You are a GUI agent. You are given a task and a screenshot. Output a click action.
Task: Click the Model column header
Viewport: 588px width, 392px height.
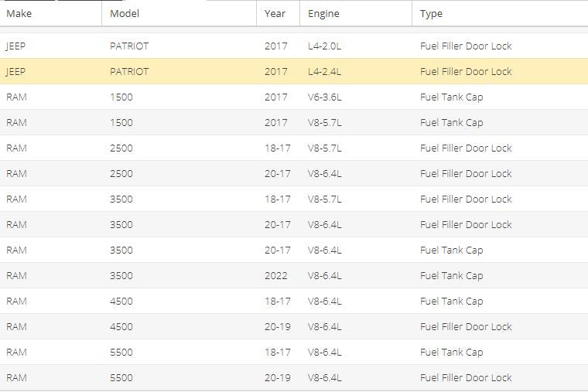(179, 13)
